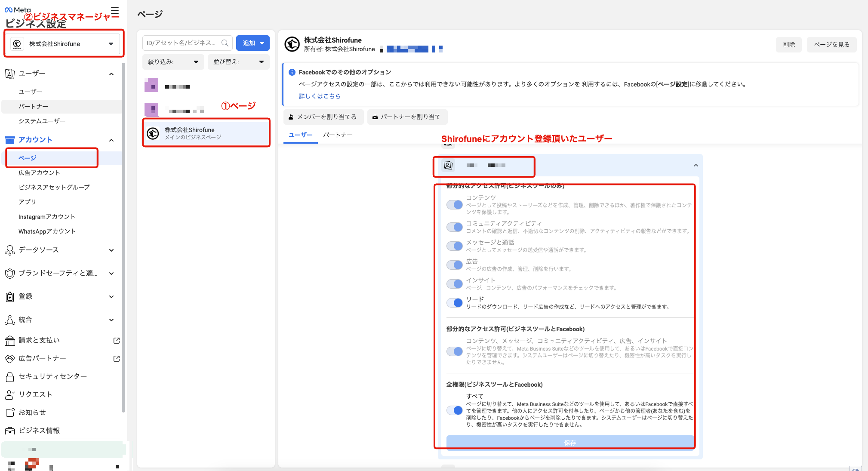Select 株式会社Shirofune main business page row
Image resolution: width=868 pixels, height=471 pixels.
pos(206,133)
